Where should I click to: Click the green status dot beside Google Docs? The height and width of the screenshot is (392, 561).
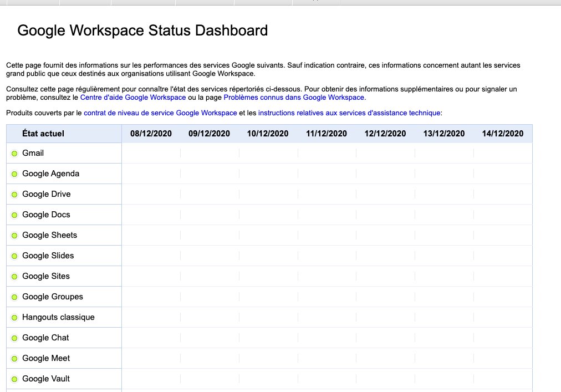(x=14, y=215)
